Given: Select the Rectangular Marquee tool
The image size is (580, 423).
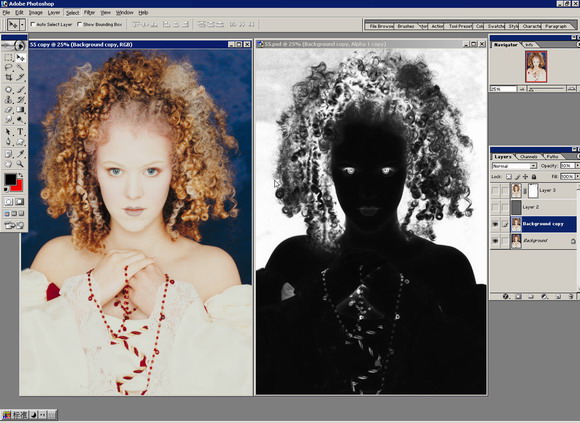Looking at the screenshot, I should point(8,57).
